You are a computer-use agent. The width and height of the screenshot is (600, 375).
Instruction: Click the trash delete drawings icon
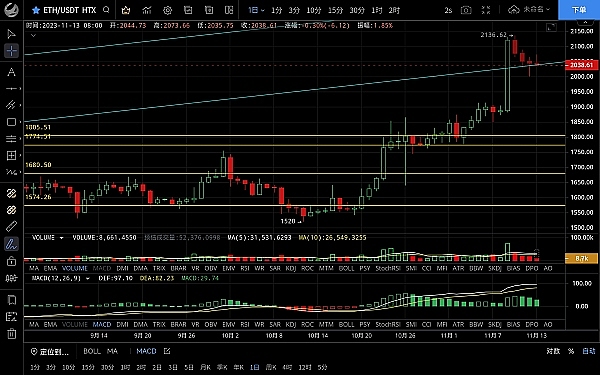tap(11, 333)
